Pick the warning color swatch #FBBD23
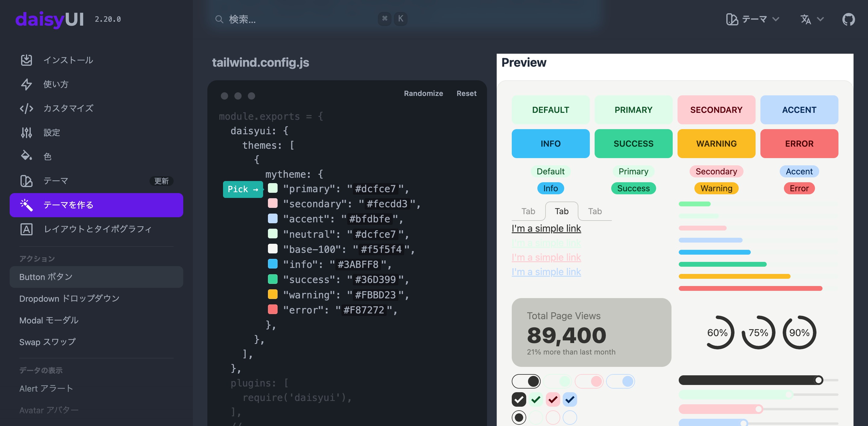Screen dimensions: 868x426 (272, 294)
